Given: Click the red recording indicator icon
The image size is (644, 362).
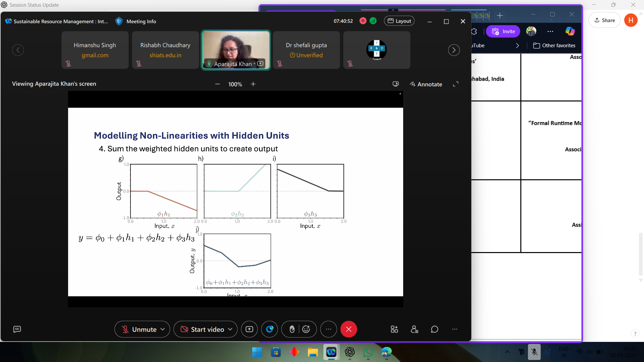Looking at the screenshot, I should pyautogui.click(x=363, y=21).
